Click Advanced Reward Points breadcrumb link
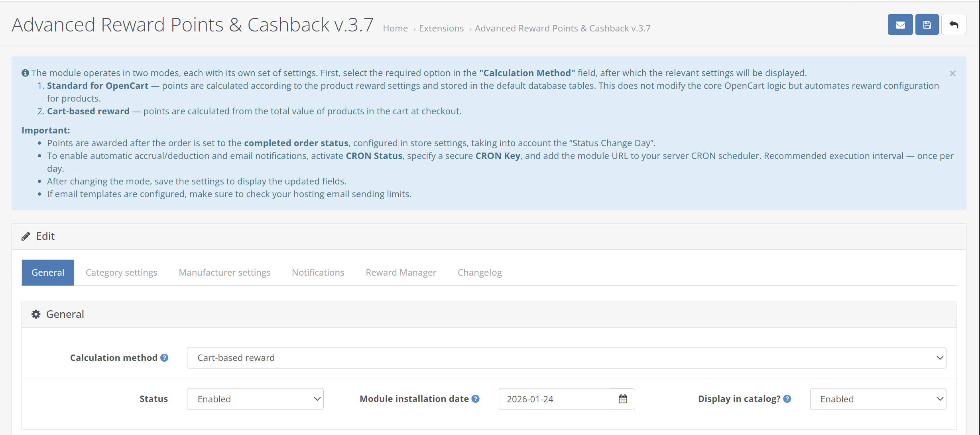The image size is (980, 435). pyautogui.click(x=562, y=28)
